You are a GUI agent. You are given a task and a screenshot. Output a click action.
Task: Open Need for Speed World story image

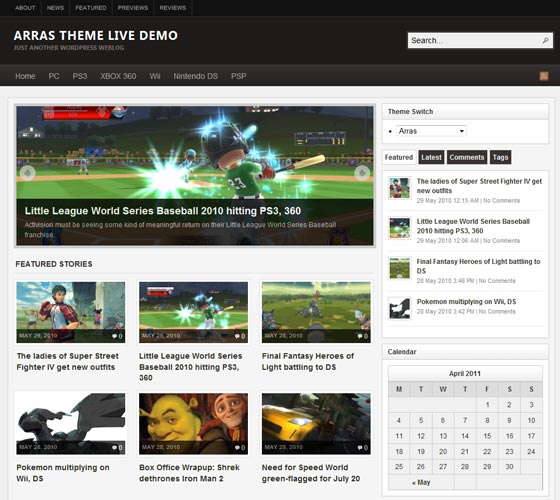click(x=316, y=424)
